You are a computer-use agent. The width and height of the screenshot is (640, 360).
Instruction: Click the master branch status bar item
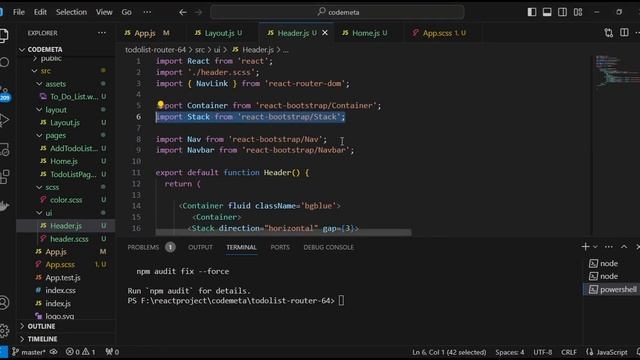pos(29,352)
